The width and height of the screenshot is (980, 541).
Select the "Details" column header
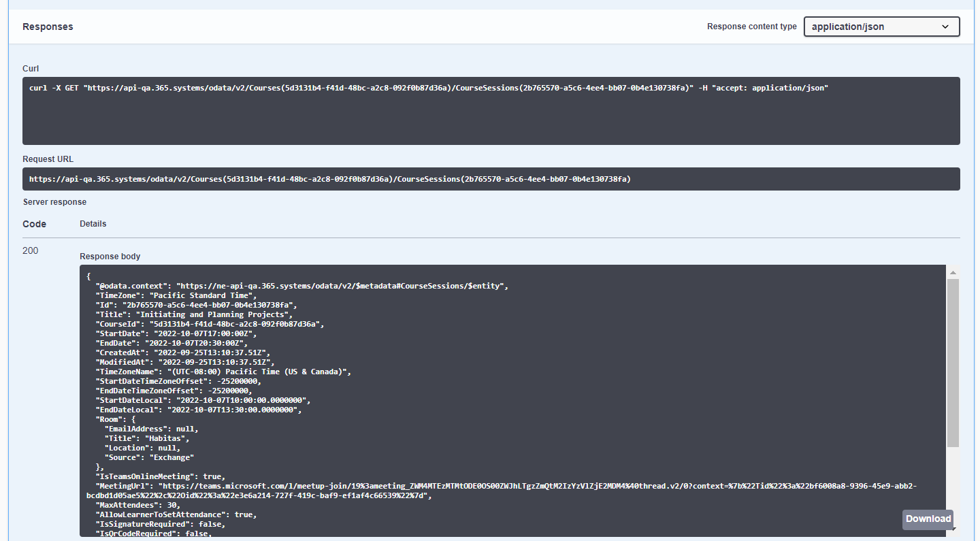pos(93,224)
